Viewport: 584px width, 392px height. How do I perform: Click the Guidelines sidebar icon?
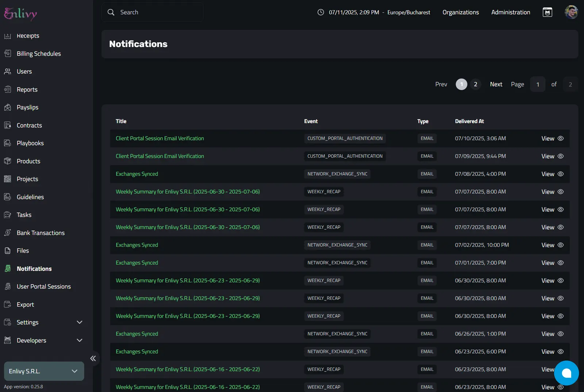click(8, 197)
